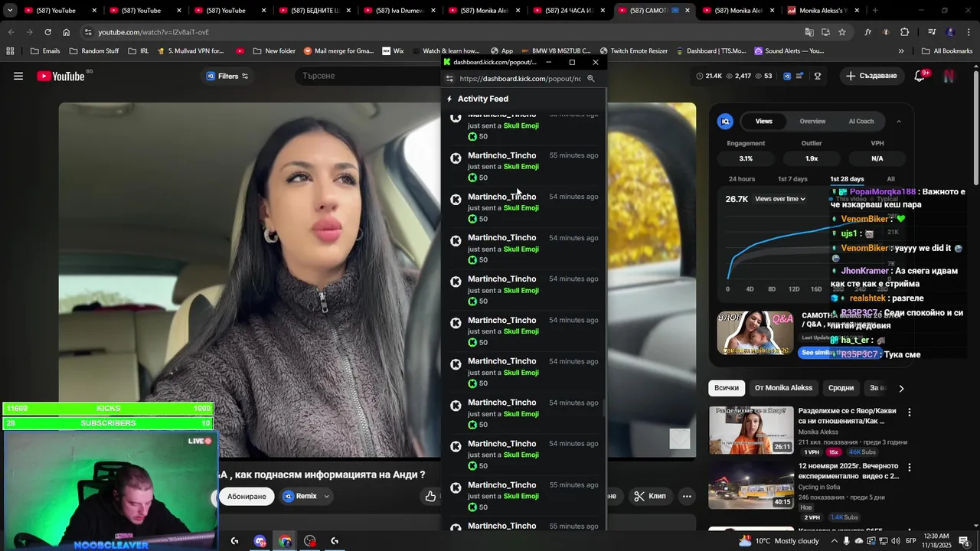This screenshot has width=980, height=551.
Task: Click site settings icon in Kick popout
Action: [449, 78]
